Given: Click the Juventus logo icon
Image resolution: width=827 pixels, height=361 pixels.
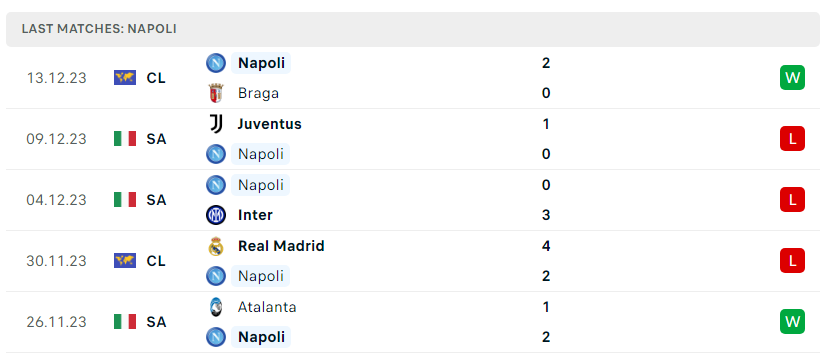Looking at the screenshot, I should point(216,124).
